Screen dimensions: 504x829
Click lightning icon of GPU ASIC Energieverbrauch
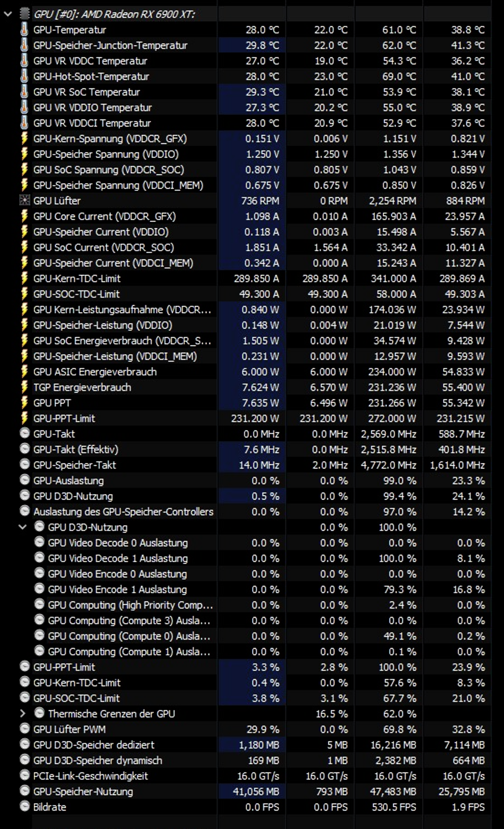(x=24, y=372)
